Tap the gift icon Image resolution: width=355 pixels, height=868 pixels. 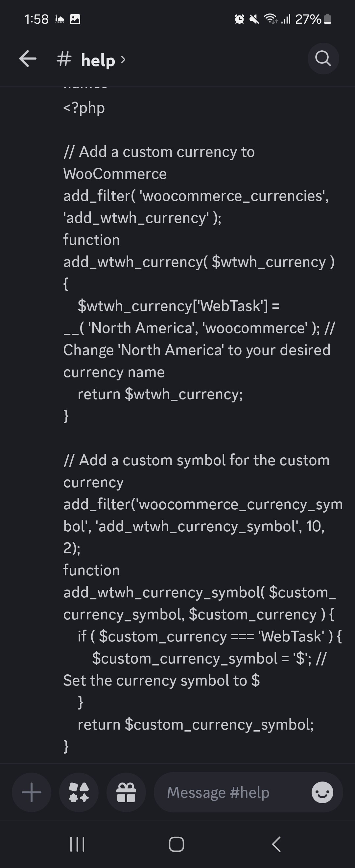tap(126, 792)
